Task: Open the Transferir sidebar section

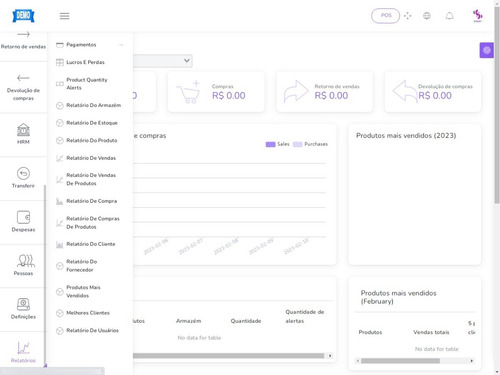Action: (23, 178)
